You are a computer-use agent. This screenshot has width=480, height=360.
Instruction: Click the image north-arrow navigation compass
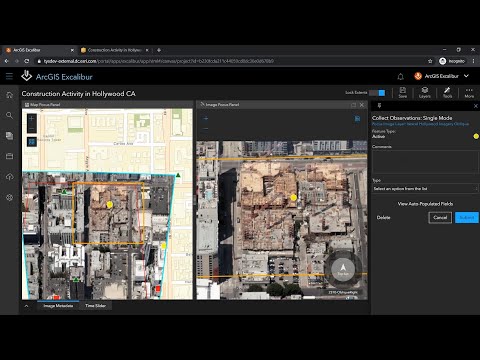click(343, 269)
